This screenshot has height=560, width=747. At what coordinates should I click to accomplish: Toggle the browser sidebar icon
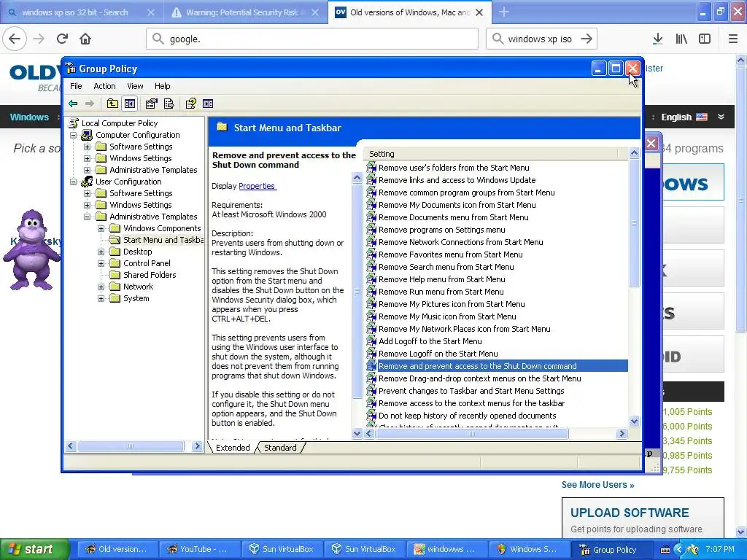[x=705, y=39]
